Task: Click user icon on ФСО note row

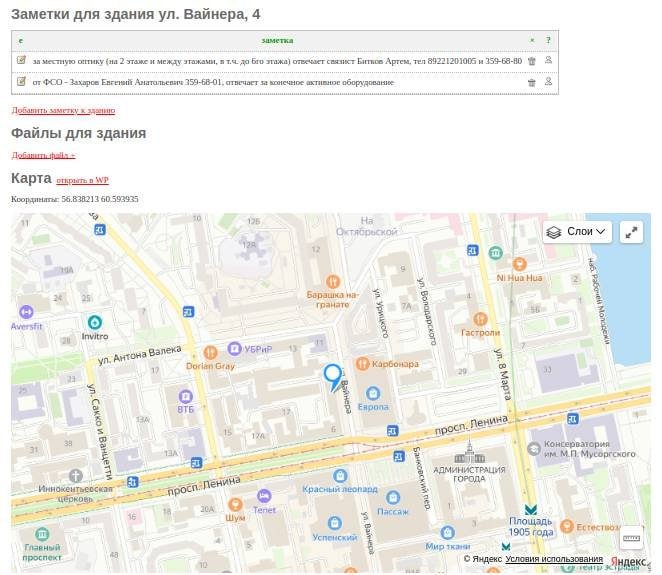Action: pos(548,82)
